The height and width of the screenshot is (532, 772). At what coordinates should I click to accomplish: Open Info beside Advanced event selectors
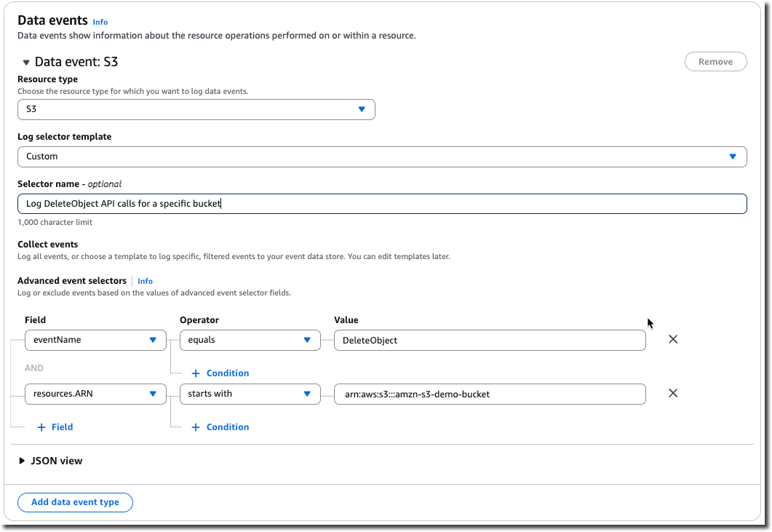tap(145, 281)
